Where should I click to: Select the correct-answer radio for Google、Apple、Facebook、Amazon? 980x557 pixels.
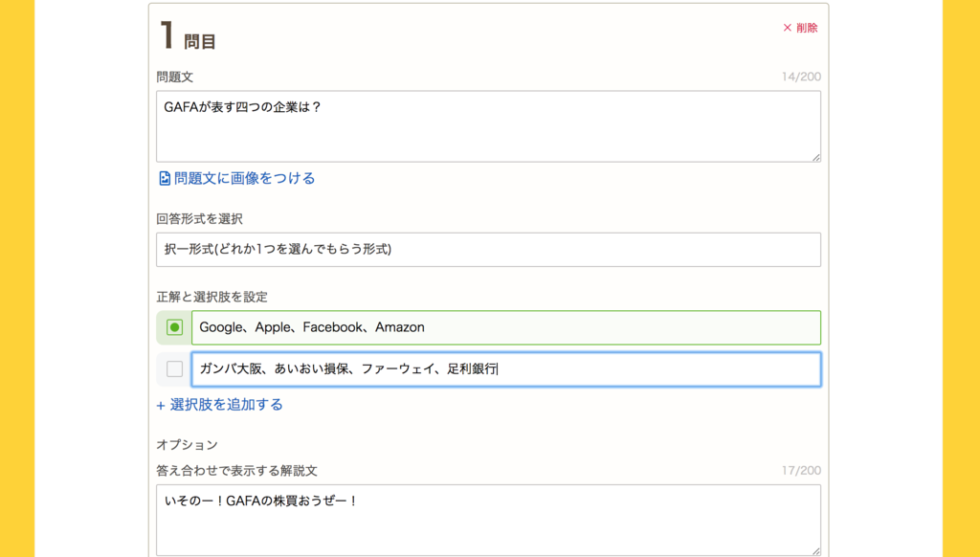tap(174, 327)
